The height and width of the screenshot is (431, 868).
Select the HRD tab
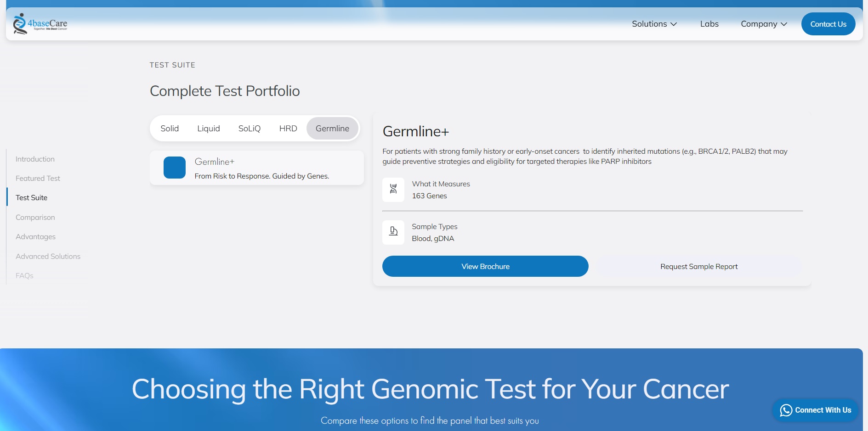point(288,129)
